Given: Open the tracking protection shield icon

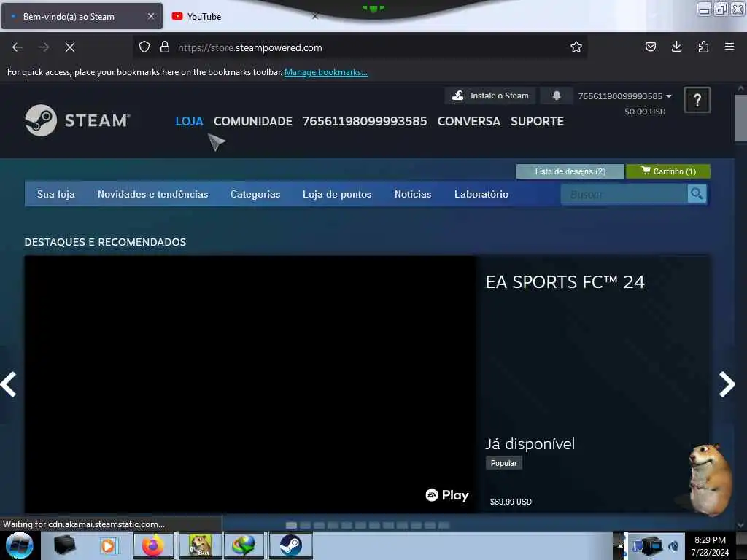Looking at the screenshot, I should pyautogui.click(x=144, y=47).
